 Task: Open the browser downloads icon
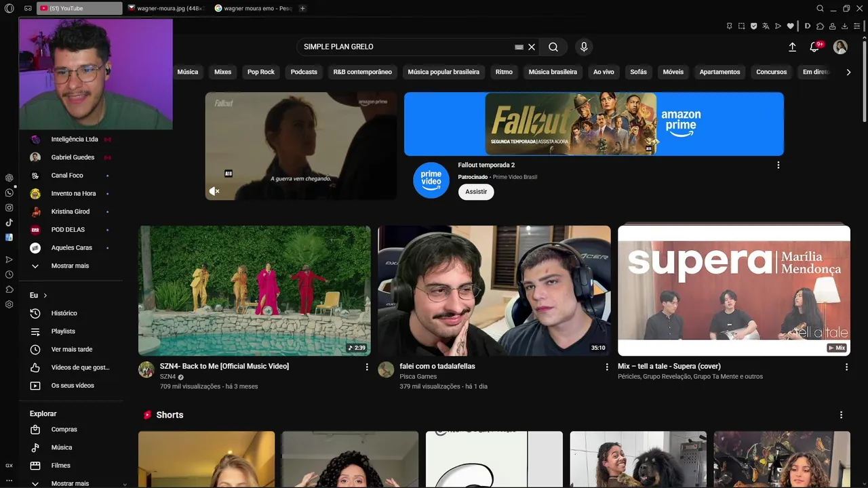click(844, 26)
